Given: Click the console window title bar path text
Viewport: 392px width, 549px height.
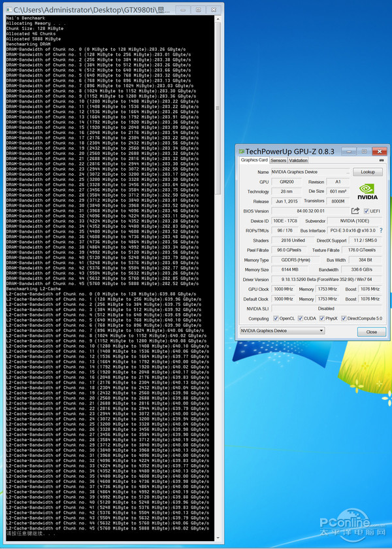Looking at the screenshot, I should coord(92,10).
